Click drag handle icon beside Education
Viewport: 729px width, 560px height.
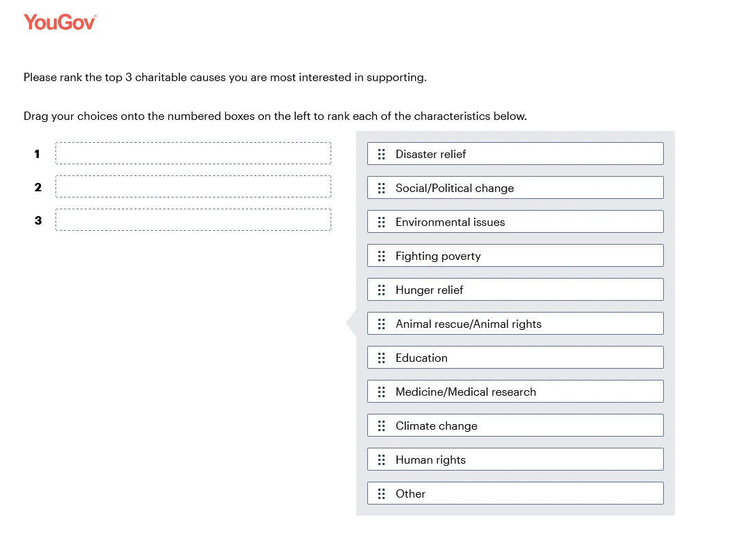[x=381, y=358]
